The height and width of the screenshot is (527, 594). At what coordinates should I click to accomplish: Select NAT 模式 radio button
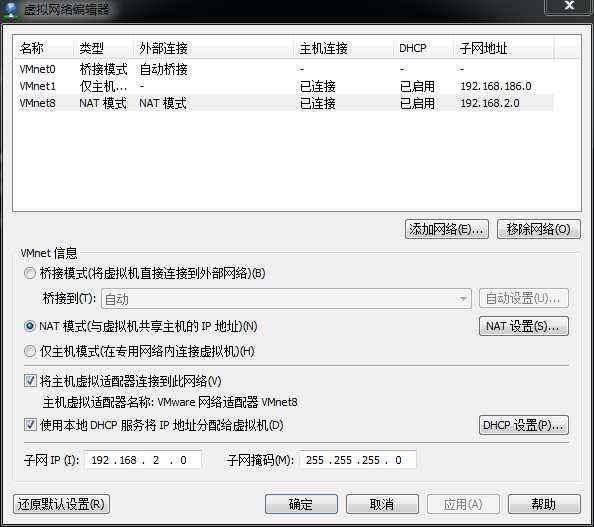pos(30,326)
